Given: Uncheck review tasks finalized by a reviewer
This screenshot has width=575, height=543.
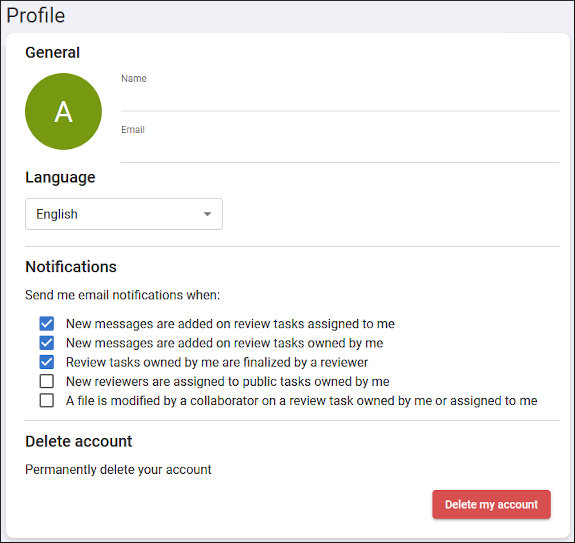Looking at the screenshot, I should click(x=47, y=362).
